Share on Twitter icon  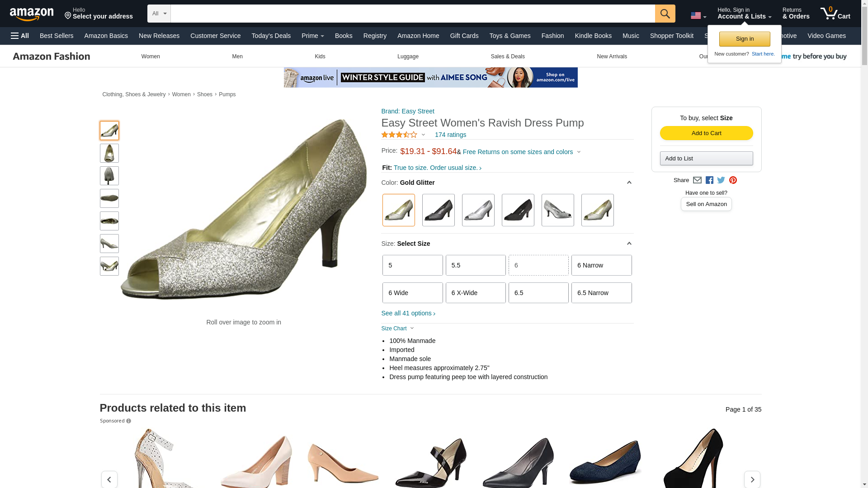721,180
